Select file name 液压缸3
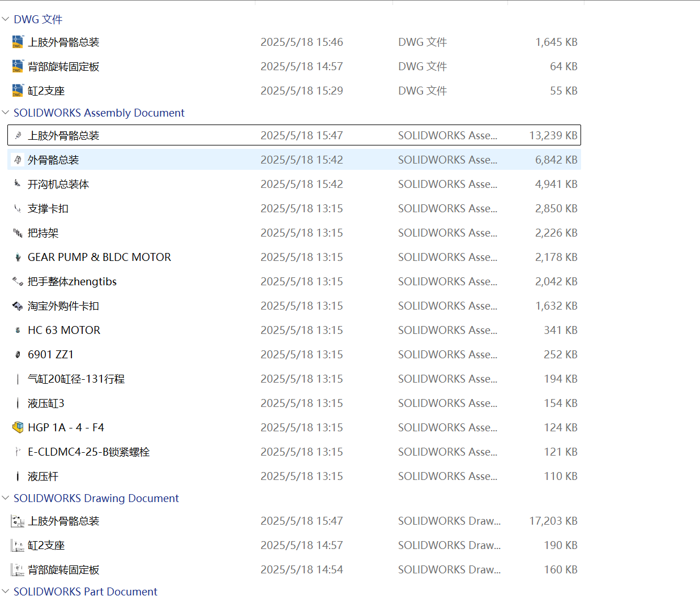Viewport: 700px width, 596px height. coord(46,403)
